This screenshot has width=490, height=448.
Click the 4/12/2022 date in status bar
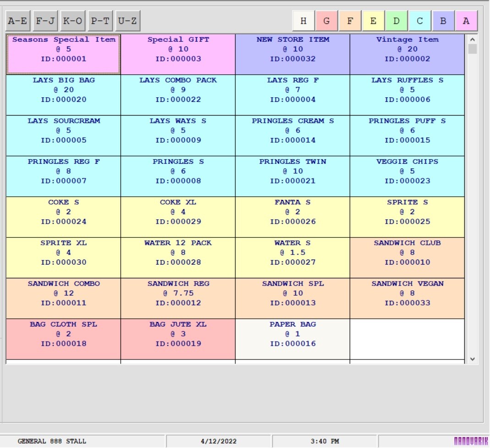[219, 441]
